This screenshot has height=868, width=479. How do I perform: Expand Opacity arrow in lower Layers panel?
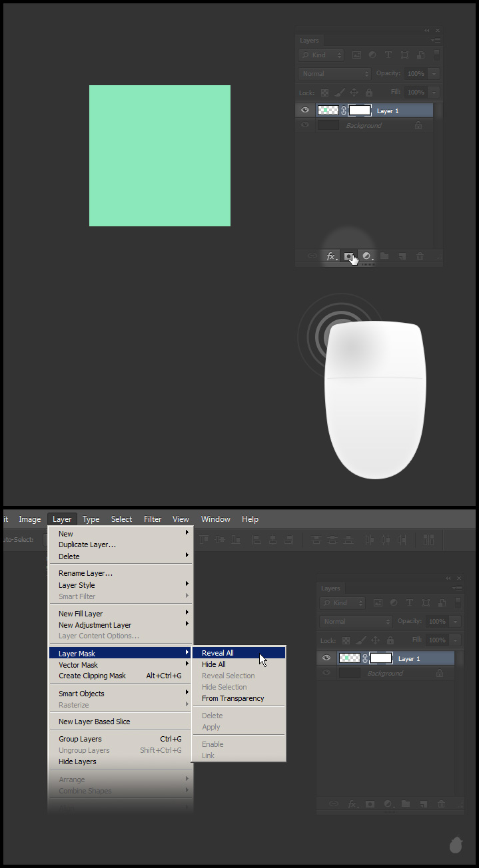pyautogui.click(x=456, y=622)
